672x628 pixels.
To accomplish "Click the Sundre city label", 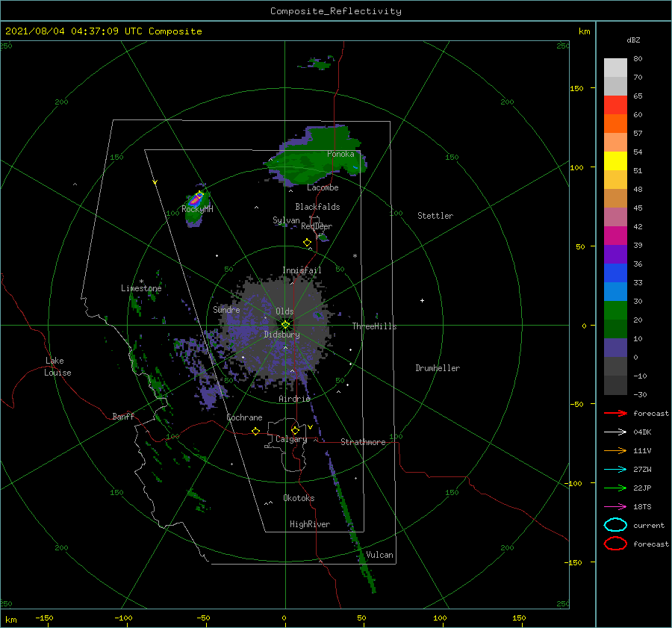I will [x=226, y=309].
